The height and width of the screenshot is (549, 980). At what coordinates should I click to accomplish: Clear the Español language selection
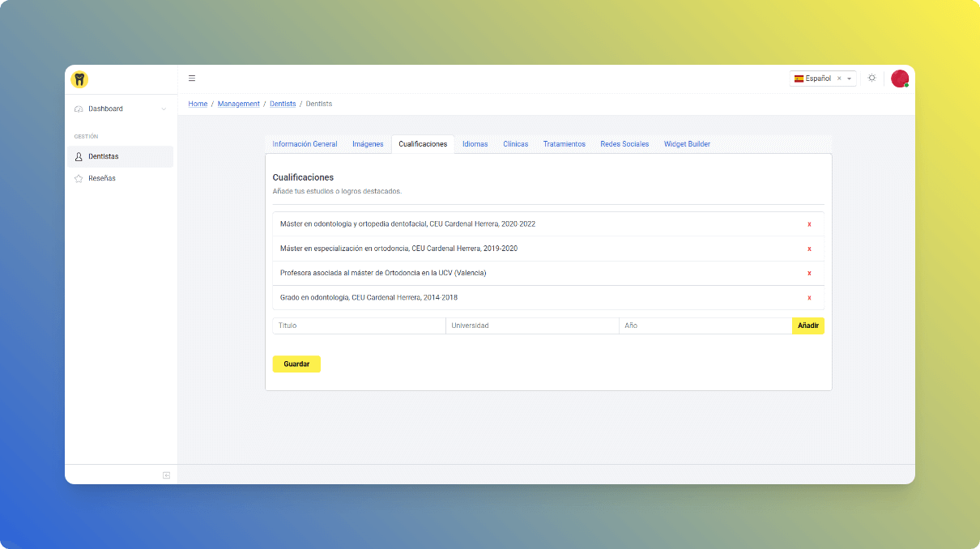[839, 79]
